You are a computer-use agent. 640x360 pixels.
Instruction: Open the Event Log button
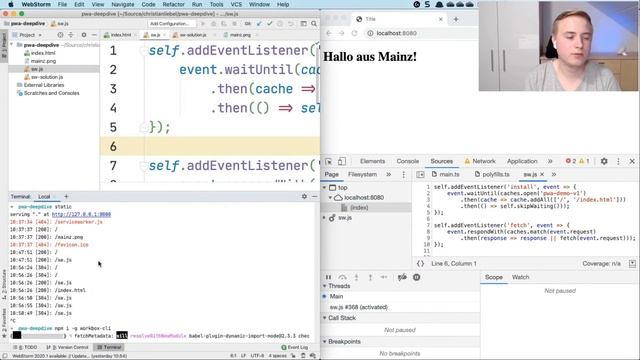point(295,347)
